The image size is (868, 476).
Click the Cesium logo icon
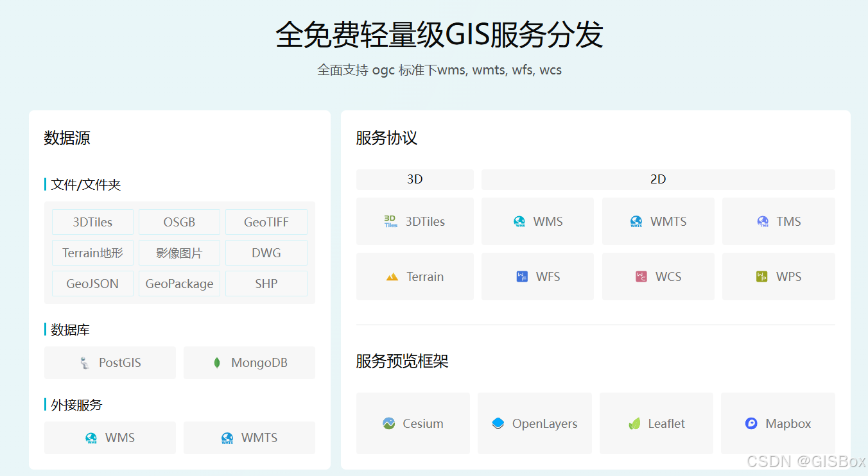click(388, 423)
